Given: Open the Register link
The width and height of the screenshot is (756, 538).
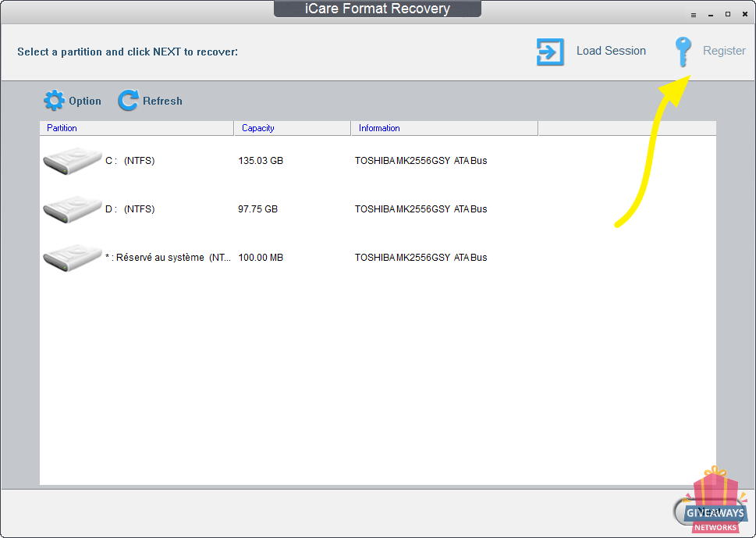Looking at the screenshot, I should (724, 51).
